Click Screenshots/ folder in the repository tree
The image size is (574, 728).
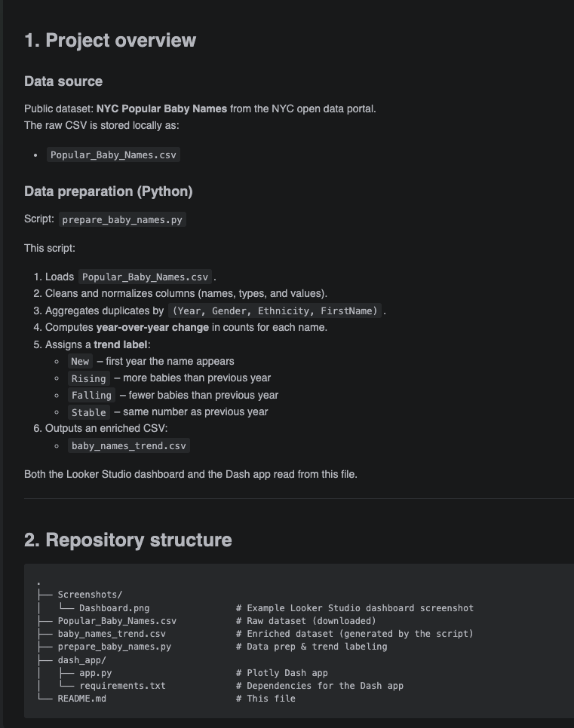point(90,595)
